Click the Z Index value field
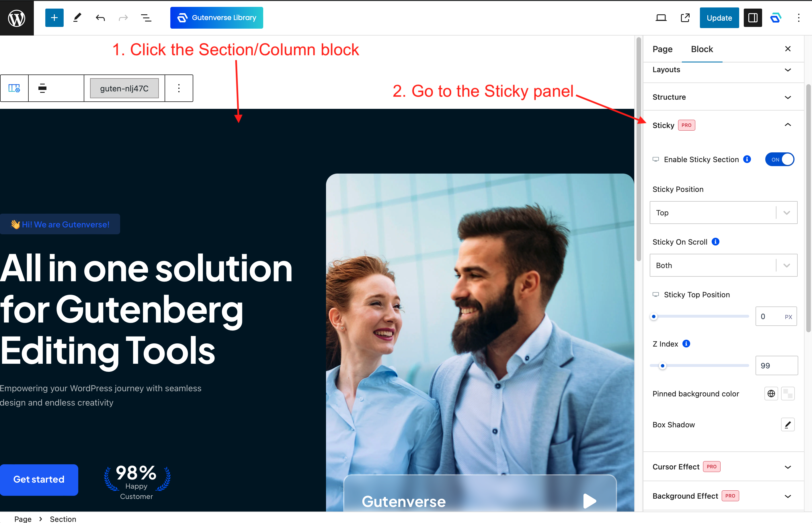Screen dimensions: 812x523 click(x=776, y=365)
